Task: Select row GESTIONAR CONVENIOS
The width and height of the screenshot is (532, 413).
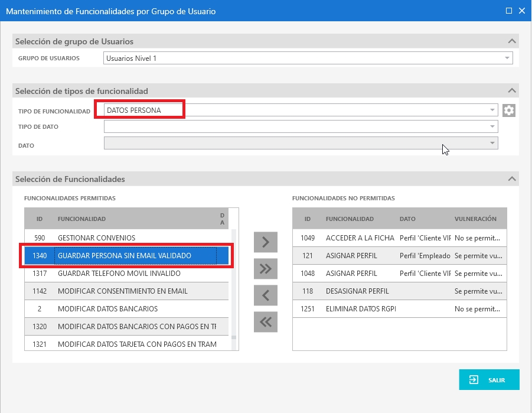Action: tap(126, 238)
